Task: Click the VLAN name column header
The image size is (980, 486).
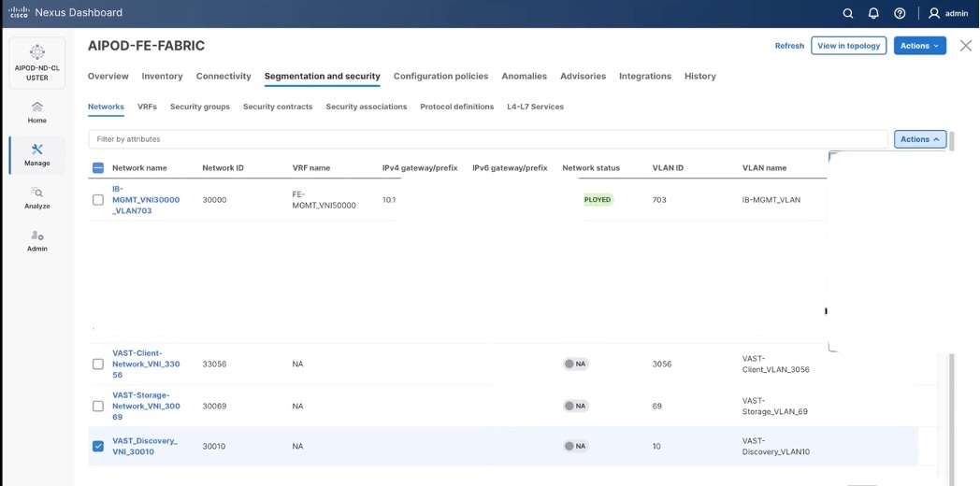Action: [764, 168]
